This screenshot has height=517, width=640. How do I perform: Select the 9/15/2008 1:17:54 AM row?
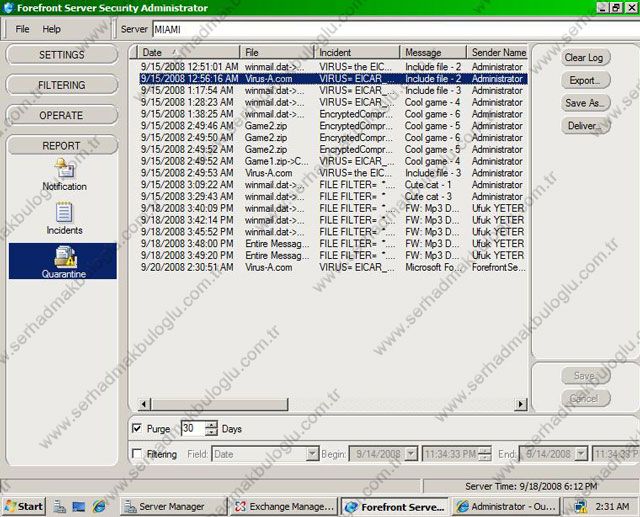(333, 90)
